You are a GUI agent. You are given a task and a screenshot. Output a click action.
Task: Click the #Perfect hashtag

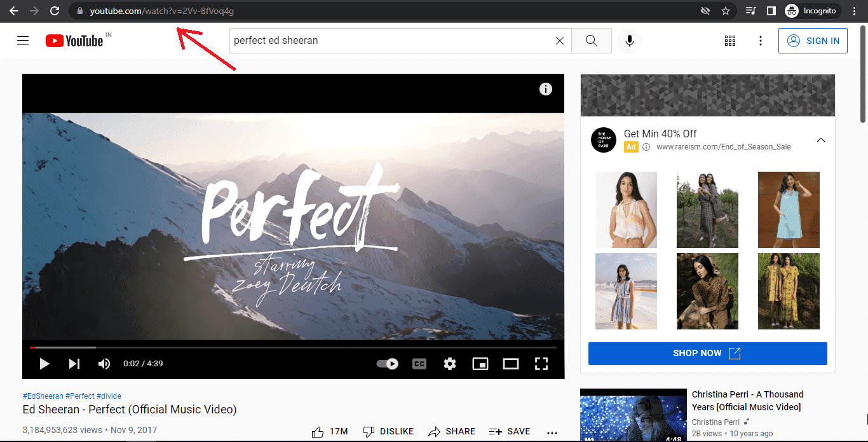80,396
